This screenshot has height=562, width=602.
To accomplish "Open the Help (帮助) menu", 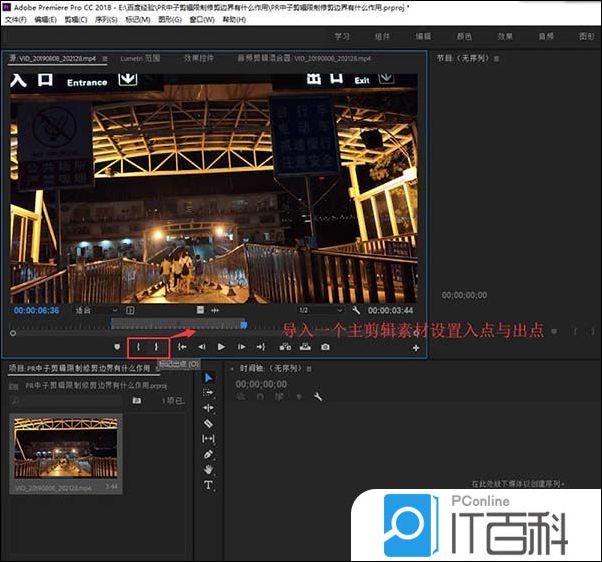I will pyautogui.click(x=234, y=19).
